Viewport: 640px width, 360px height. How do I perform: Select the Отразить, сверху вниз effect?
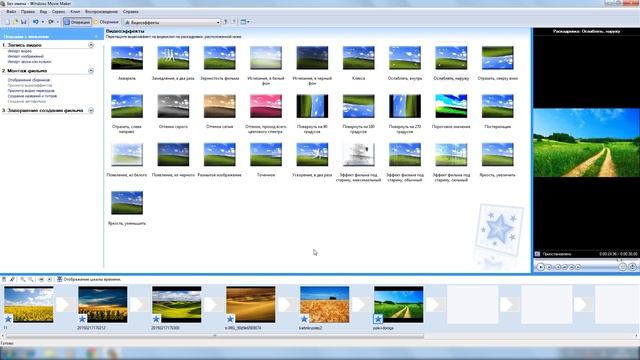click(498, 58)
